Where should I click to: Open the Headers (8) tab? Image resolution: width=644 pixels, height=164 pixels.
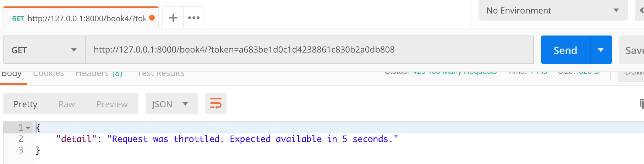[99, 74]
